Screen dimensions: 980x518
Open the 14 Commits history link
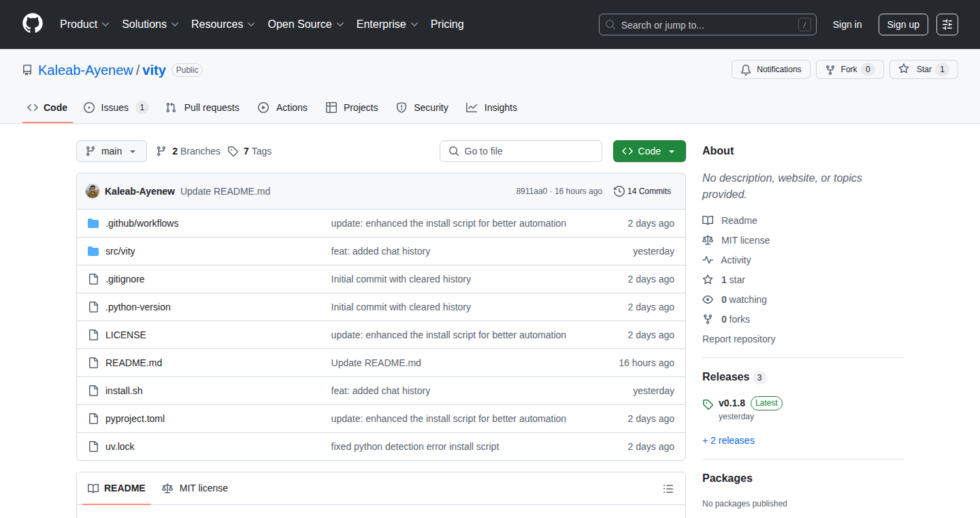pyautogui.click(x=642, y=191)
